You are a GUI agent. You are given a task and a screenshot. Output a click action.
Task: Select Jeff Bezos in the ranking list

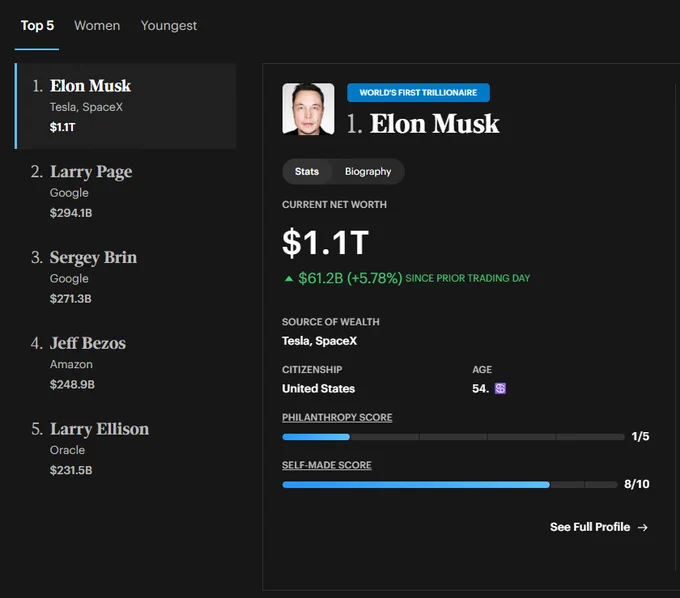[126, 363]
